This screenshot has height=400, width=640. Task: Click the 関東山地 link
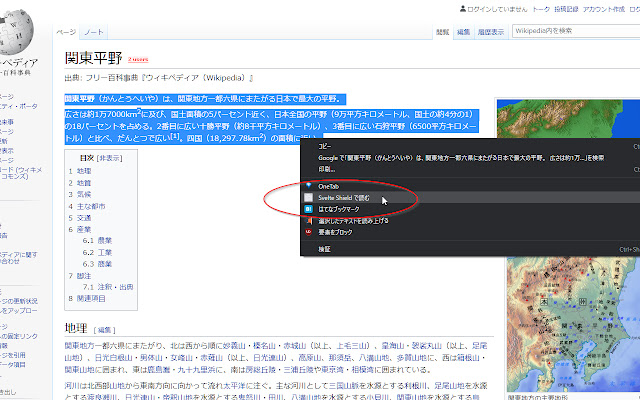pyautogui.click(x=80, y=370)
